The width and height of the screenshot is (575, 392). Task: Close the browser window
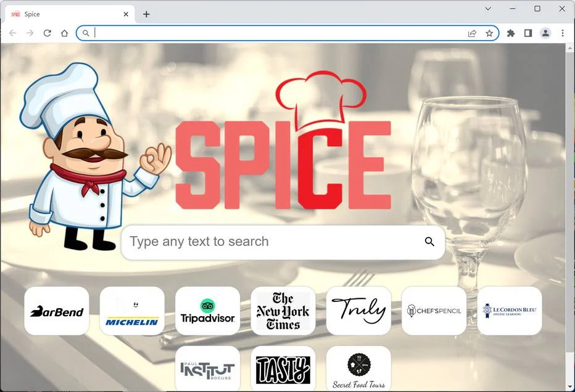coord(562,9)
